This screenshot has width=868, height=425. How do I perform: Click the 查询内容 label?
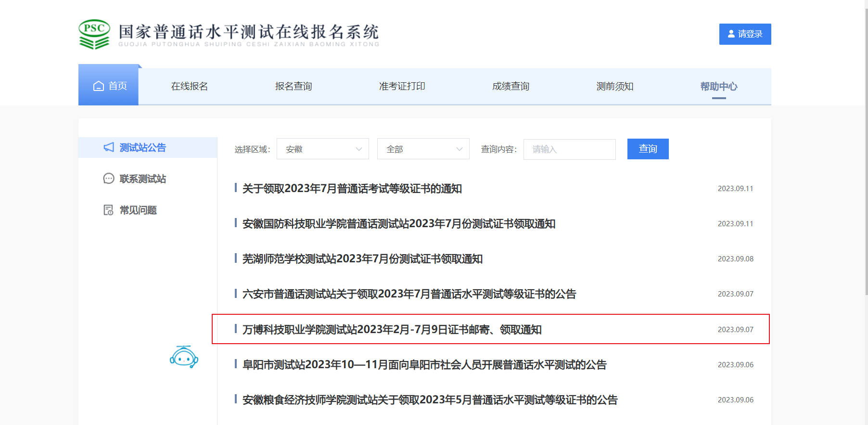click(499, 149)
